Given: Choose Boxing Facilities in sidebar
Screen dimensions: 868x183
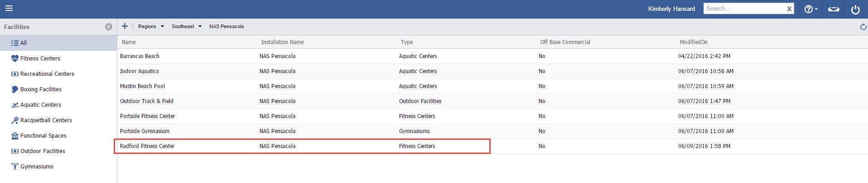Looking at the screenshot, I should pos(41,89).
